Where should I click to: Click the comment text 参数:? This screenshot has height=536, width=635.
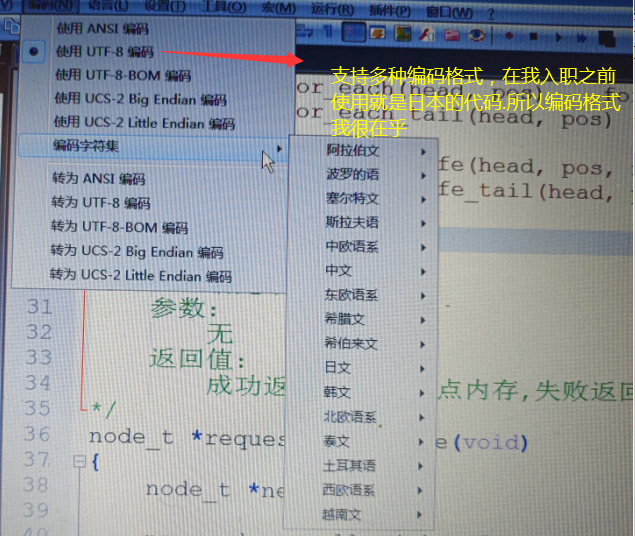point(184,308)
